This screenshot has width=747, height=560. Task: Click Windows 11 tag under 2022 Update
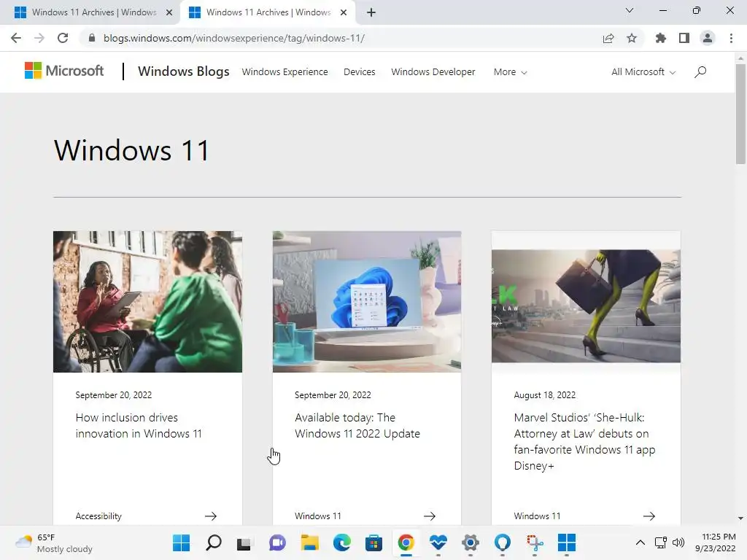coord(318,516)
